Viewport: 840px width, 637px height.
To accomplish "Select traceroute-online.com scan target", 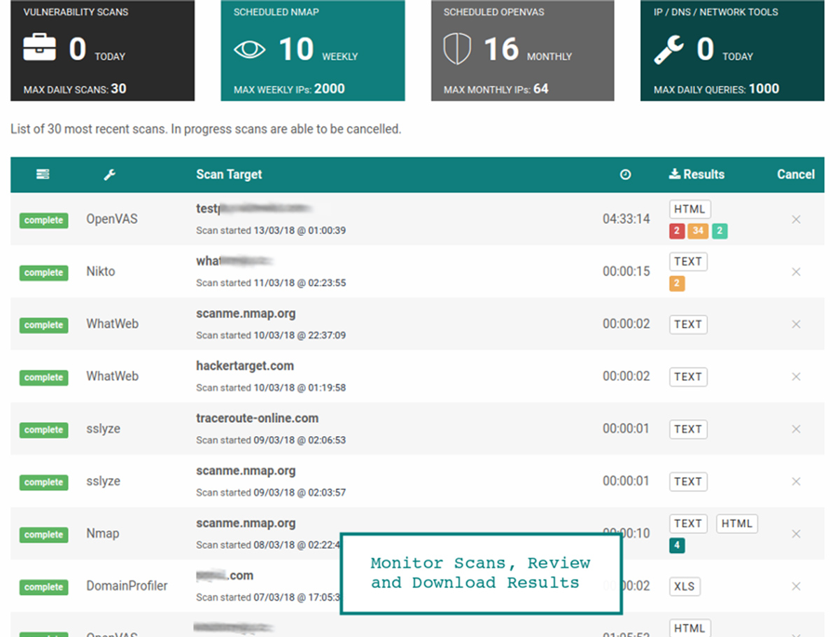I will [257, 418].
